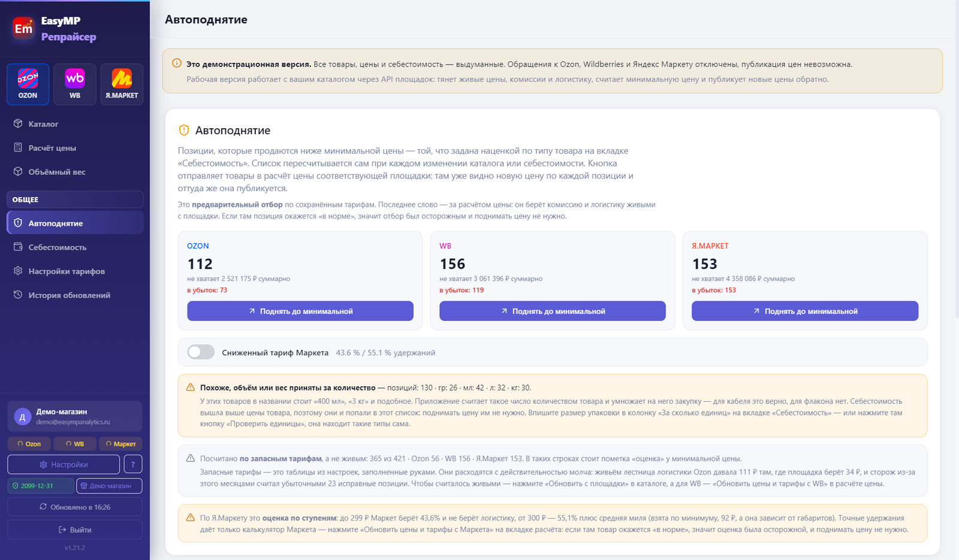The image size is (959, 560).
Task: Click the Маркет status chip
Action: pos(121,444)
